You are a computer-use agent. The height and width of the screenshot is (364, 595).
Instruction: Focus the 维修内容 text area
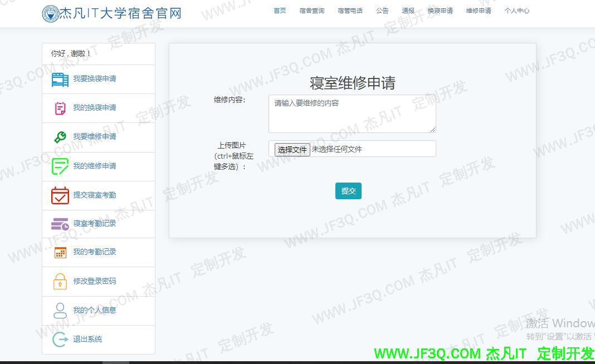click(352, 114)
